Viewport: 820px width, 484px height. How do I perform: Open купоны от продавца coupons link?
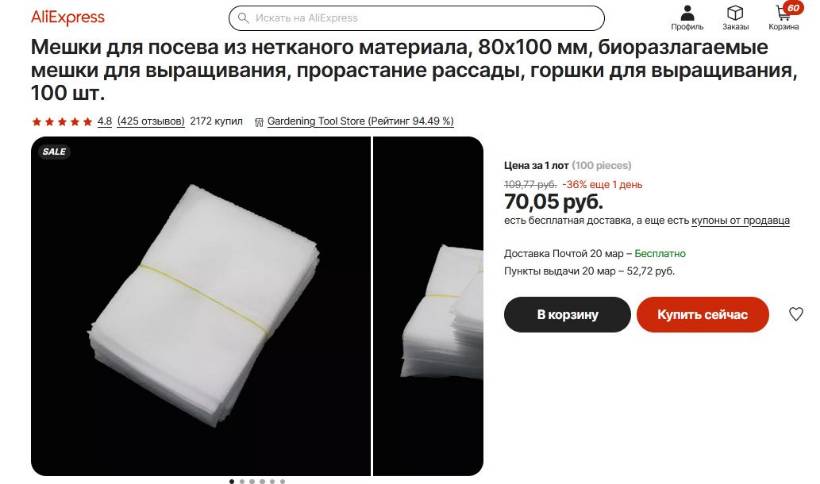[740, 221]
